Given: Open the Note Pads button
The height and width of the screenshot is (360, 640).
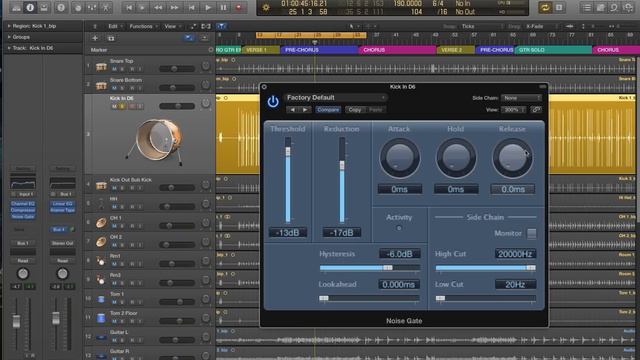Looking at the screenshot, I should pyautogui.click(x=600, y=7).
